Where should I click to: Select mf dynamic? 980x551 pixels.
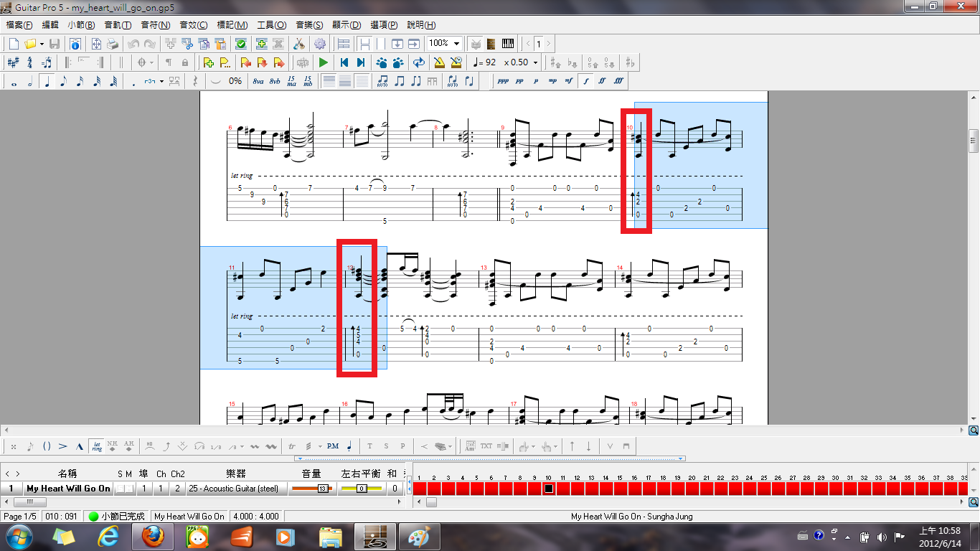(569, 81)
